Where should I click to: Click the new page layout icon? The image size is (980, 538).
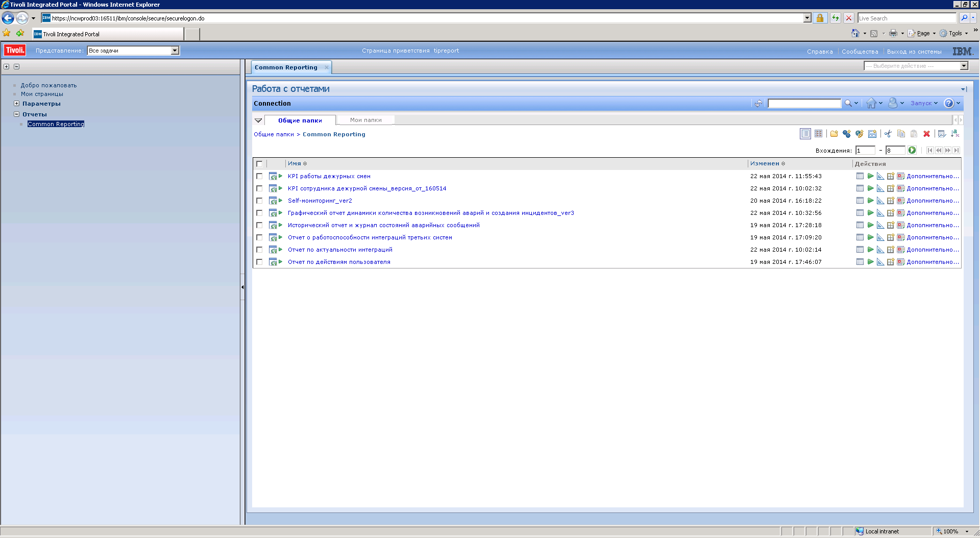[x=872, y=134]
